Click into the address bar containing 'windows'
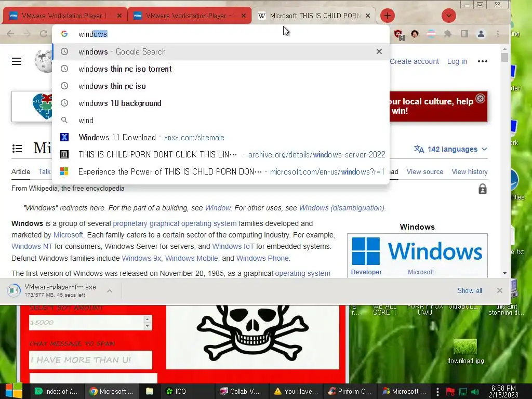Image resolution: width=532 pixels, height=399 pixels. [x=220, y=34]
